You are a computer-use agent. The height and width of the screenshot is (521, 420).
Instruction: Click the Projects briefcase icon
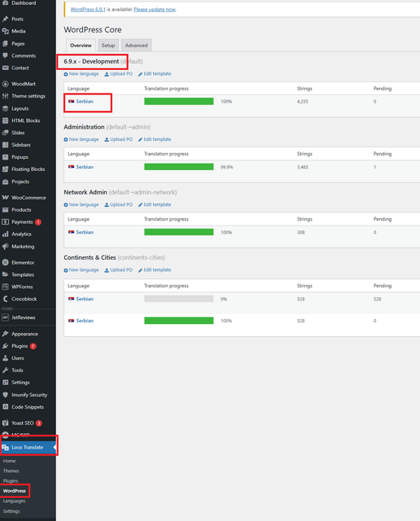[6, 182]
